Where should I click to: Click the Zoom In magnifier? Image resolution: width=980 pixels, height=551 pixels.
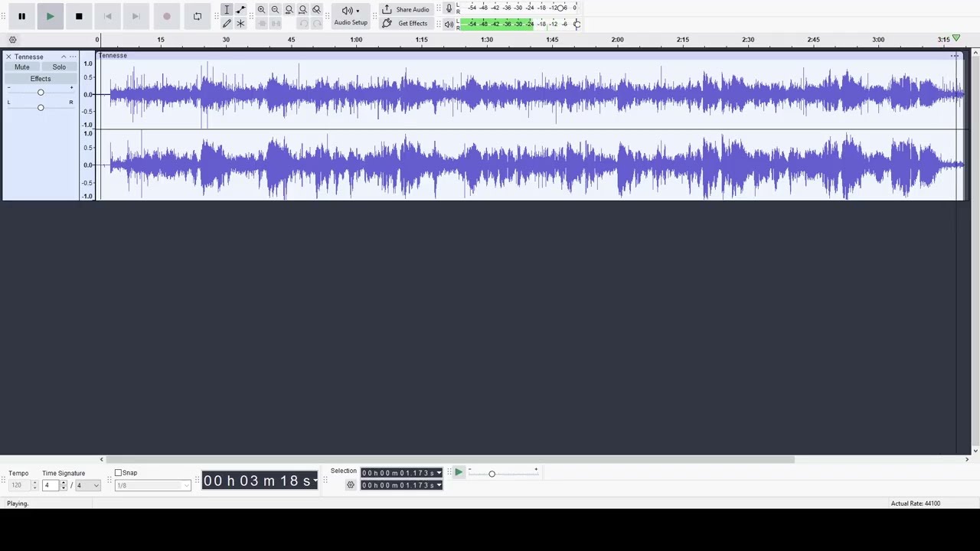coord(261,9)
